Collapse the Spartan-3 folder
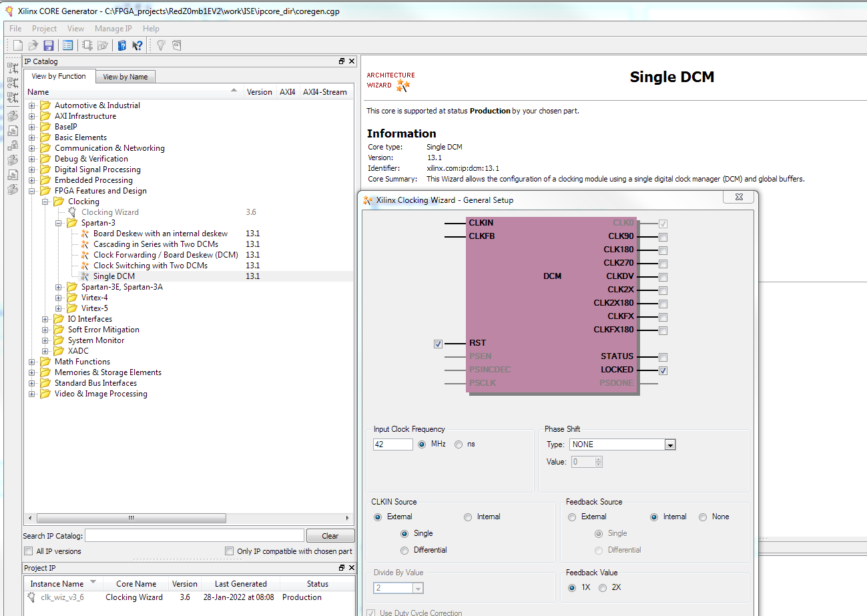The height and width of the screenshot is (616, 867). (58, 223)
